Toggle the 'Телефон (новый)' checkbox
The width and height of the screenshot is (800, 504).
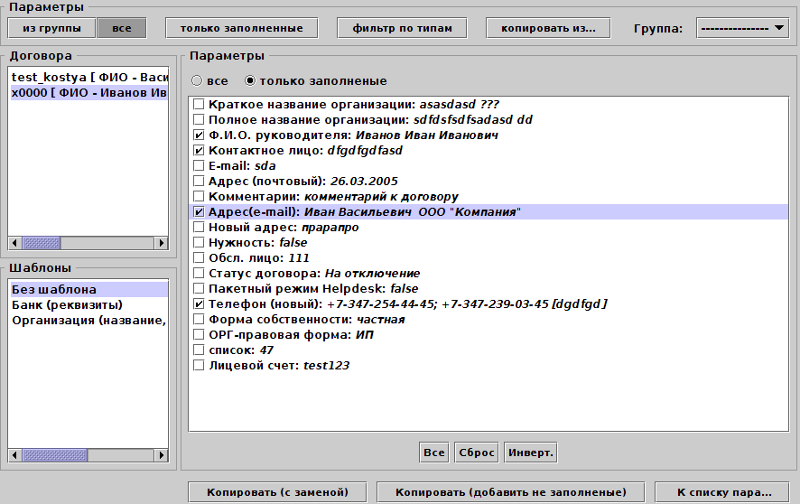click(x=199, y=304)
